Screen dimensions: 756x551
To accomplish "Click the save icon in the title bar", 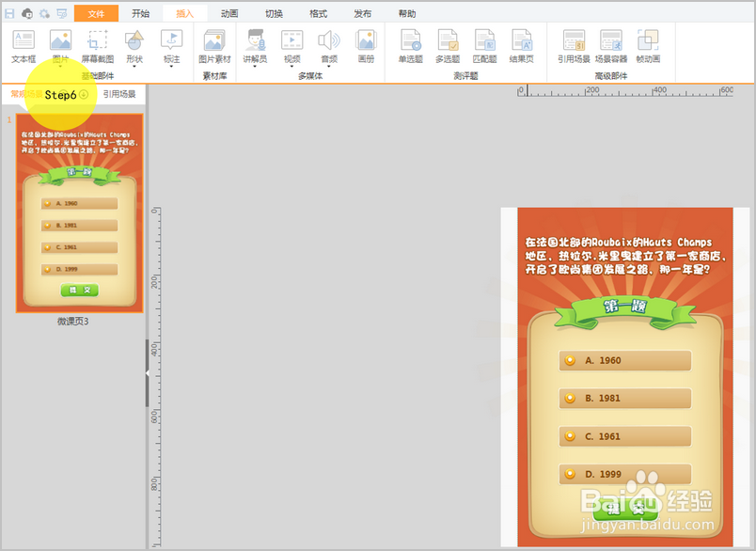I will tap(9, 13).
